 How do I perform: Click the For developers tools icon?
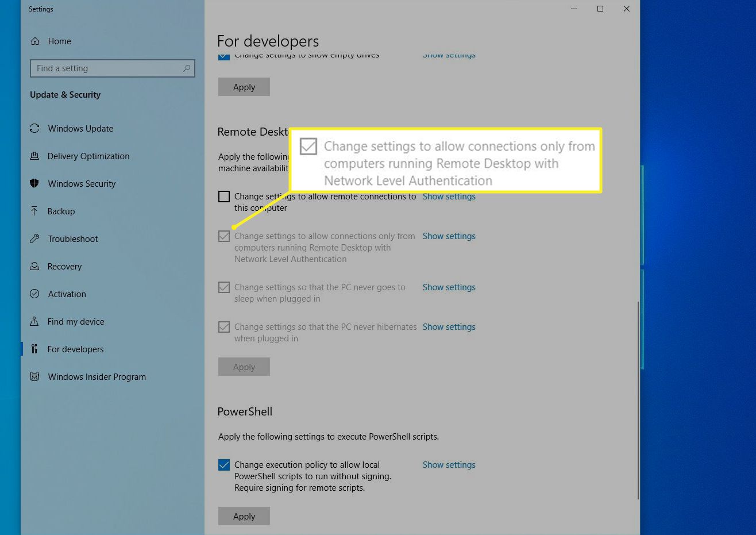(x=34, y=349)
